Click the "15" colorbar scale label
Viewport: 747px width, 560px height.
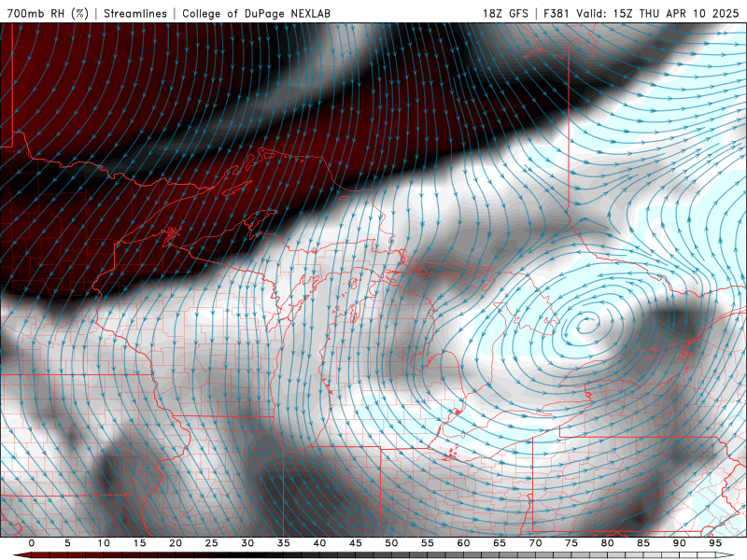click(139, 543)
